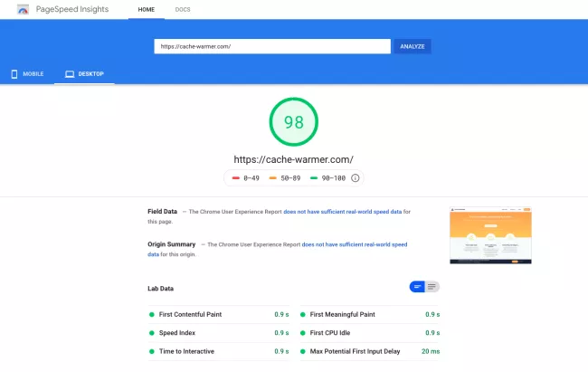Screen dimensions: 588x372
Task: Click the PageSpeed Insights title text
Action: [x=72, y=9]
